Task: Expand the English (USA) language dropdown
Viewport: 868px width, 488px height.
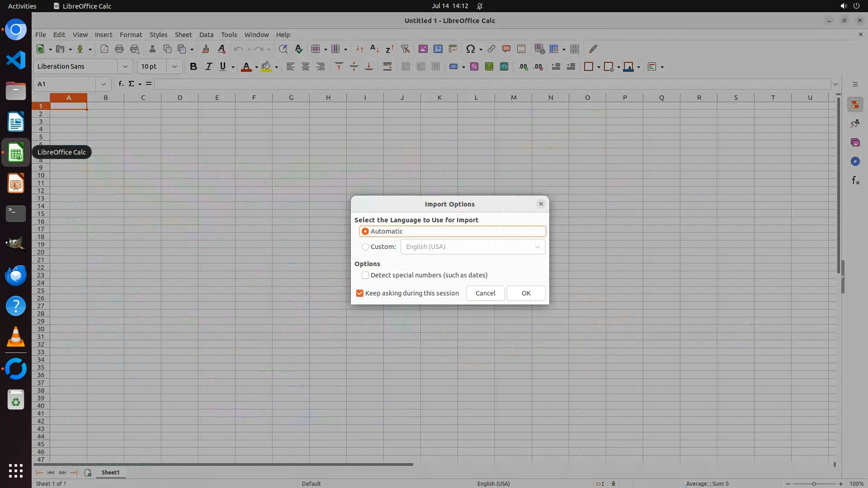Action: point(537,247)
